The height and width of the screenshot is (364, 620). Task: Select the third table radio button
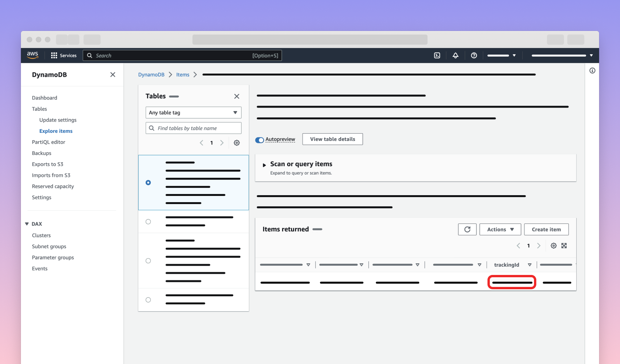coord(148,261)
